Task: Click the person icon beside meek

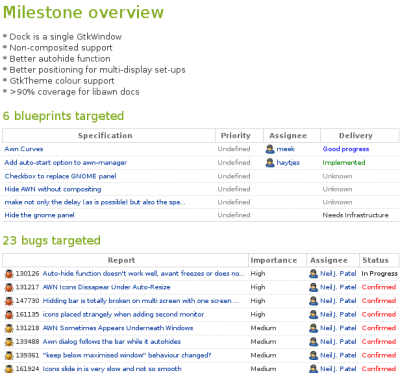Action: pyautogui.click(x=270, y=149)
